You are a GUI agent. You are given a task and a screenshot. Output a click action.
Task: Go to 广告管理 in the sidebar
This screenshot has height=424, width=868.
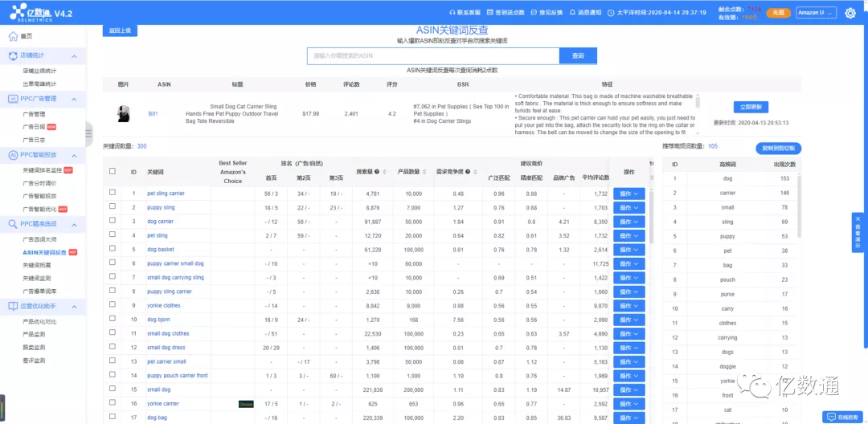tap(34, 114)
